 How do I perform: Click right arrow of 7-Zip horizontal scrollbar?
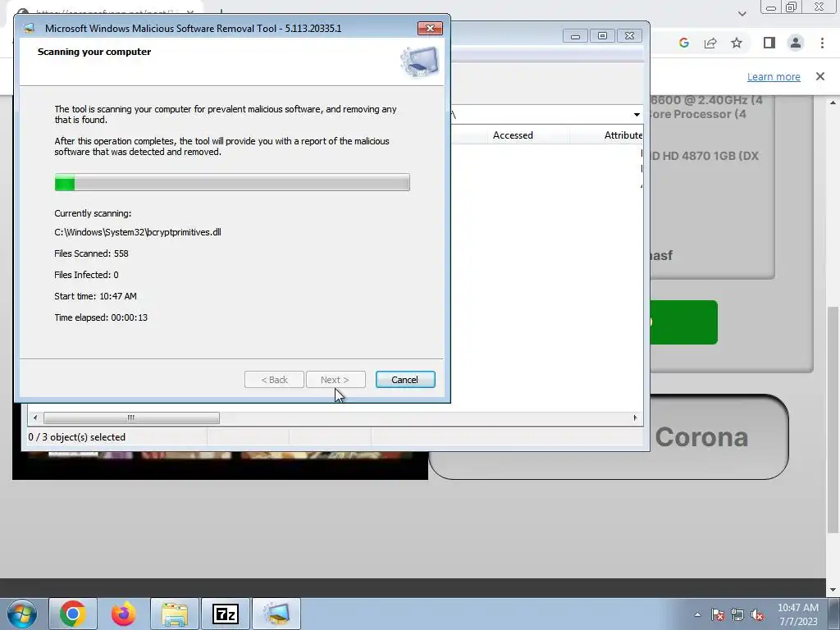[636, 418]
